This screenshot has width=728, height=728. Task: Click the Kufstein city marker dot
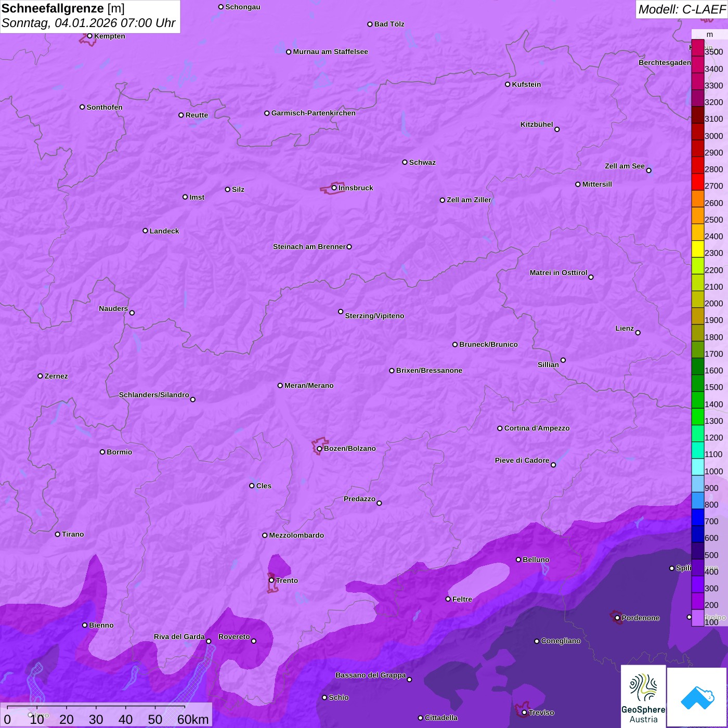(508, 84)
